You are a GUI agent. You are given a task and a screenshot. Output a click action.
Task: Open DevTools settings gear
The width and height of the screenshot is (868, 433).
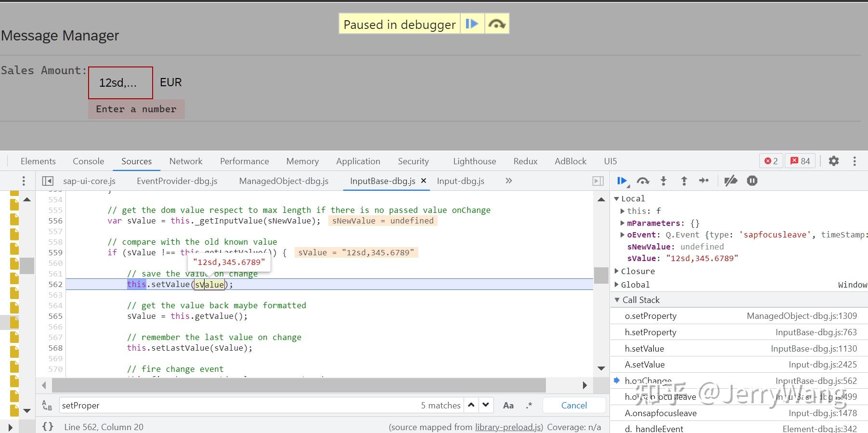(833, 161)
